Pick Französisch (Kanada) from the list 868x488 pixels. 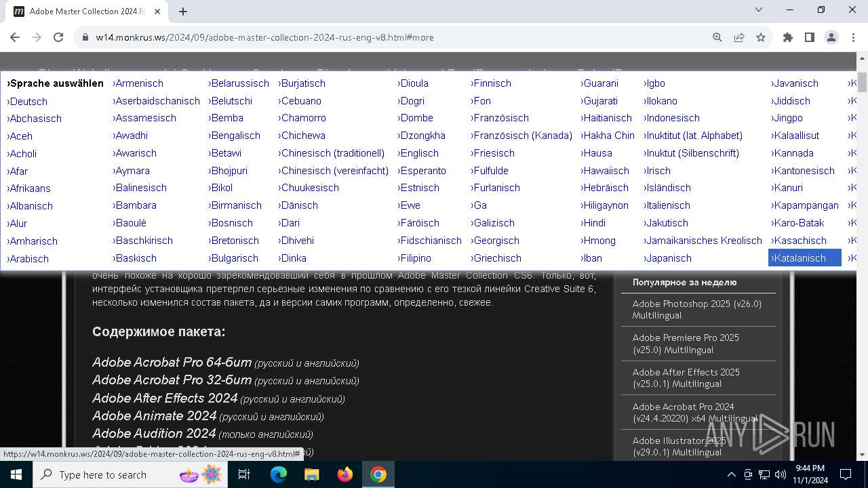point(521,136)
